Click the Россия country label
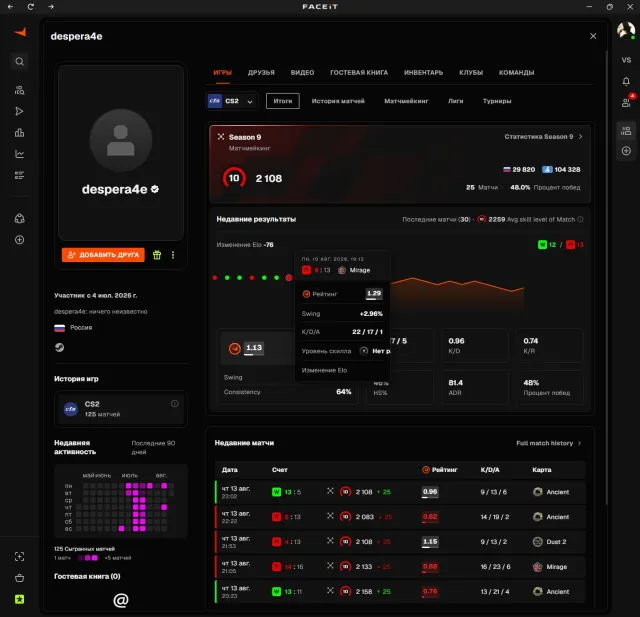Screen dimensions: 640x617 tap(81, 328)
